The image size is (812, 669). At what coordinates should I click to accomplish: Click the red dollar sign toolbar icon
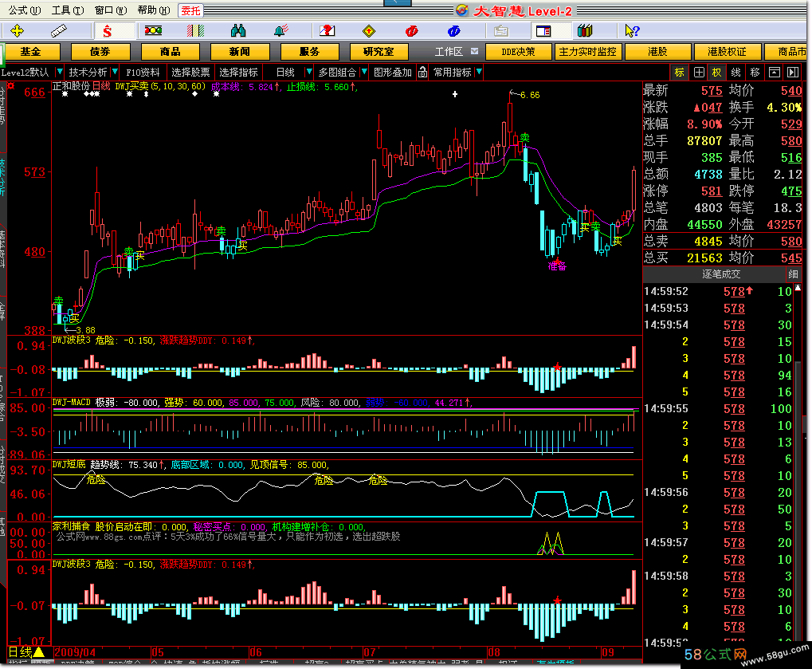pos(108,31)
